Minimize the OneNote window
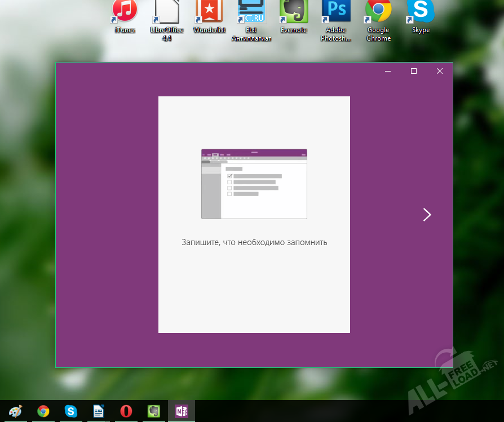This screenshot has height=422, width=504. point(387,72)
